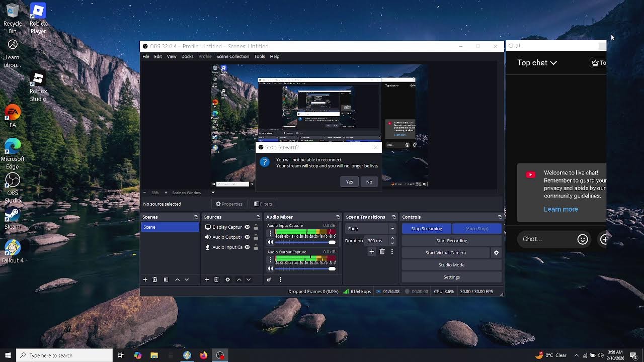
Task: Cancel stop stream with No
Action: click(x=369, y=182)
